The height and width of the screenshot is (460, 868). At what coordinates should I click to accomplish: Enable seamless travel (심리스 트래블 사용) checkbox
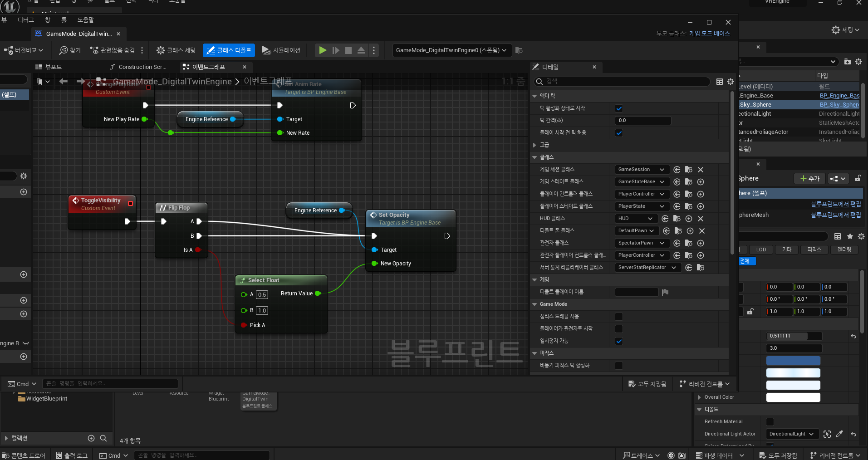(x=619, y=317)
